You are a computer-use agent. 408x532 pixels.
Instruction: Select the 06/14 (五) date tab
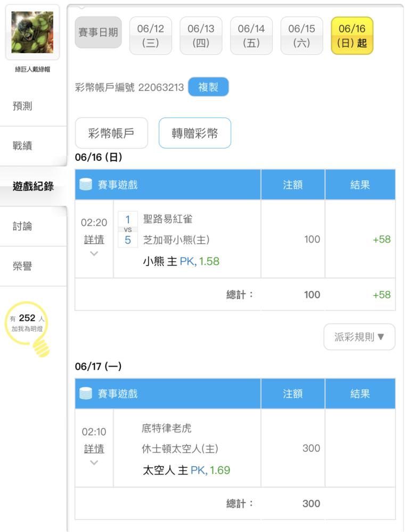click(x=251, y=36)
